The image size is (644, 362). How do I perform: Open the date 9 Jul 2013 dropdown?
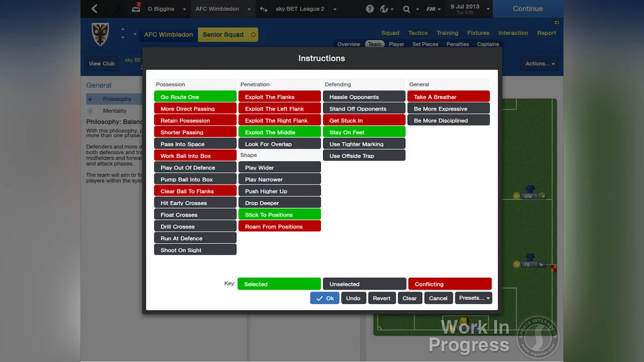coord(488,9)
